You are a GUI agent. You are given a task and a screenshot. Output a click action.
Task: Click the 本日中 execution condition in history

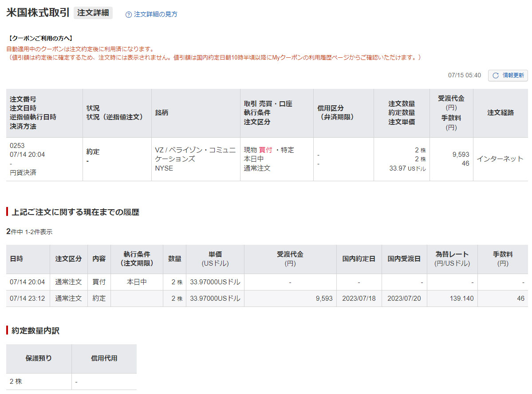(x=137, y=282)
